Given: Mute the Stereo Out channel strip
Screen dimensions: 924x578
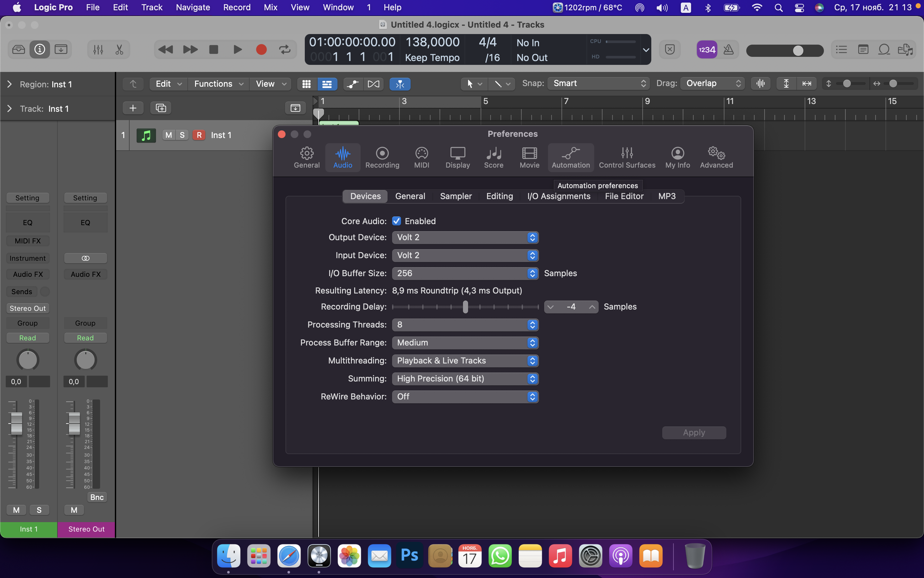Looking at the screenshot, I should click(x=74, y=510).
